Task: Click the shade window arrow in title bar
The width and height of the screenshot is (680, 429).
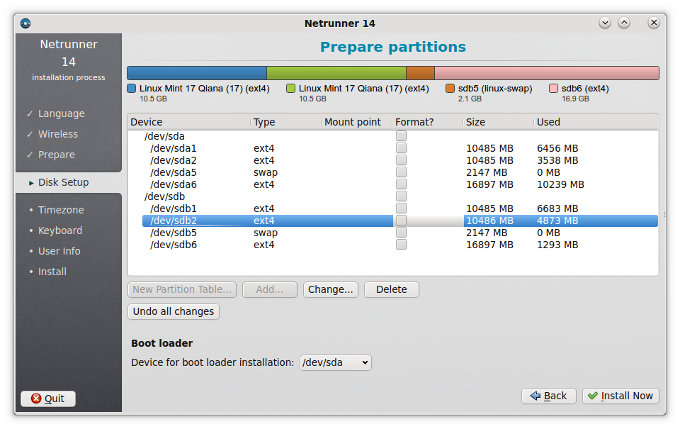Action: (x=604, y=22)
